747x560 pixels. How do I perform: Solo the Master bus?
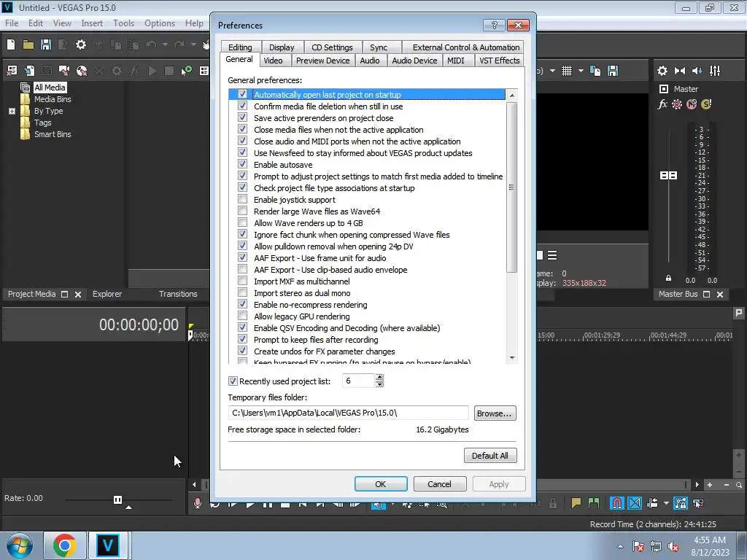point(706,104)
